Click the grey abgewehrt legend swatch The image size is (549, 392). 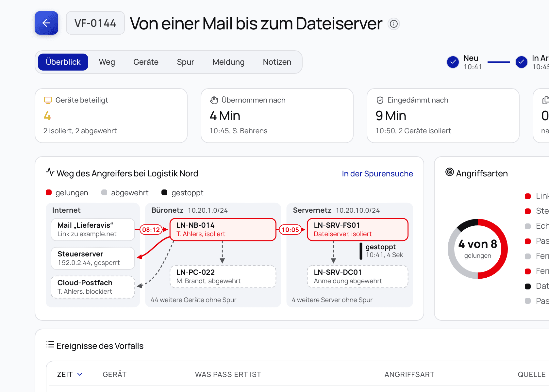[x=104, y=193]
